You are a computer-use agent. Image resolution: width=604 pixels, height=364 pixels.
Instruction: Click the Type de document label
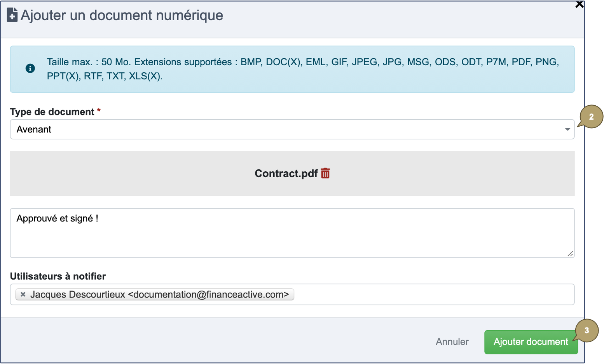(52, 112)
